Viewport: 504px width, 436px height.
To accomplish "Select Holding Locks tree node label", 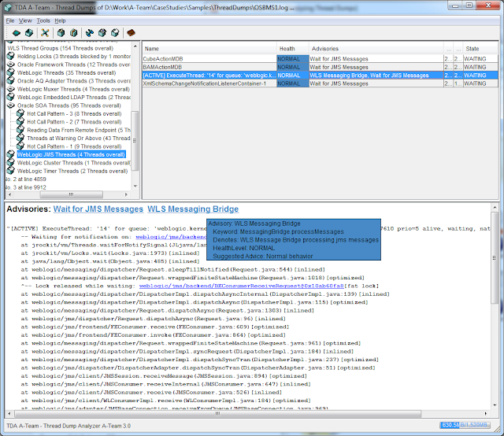I will coord(73,56).
